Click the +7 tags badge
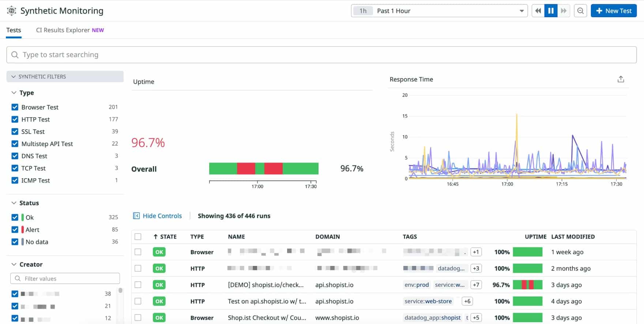 [x=476, y=285]
